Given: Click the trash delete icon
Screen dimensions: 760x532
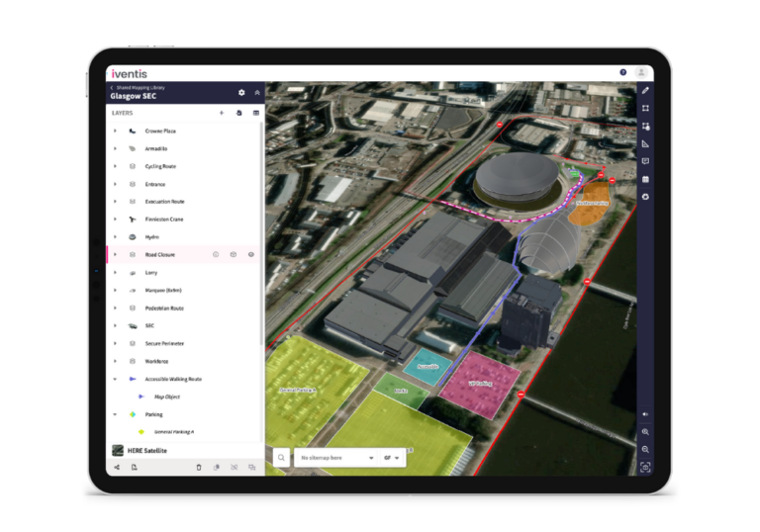Looking at the screenshot, I should [x=199, y=467].
